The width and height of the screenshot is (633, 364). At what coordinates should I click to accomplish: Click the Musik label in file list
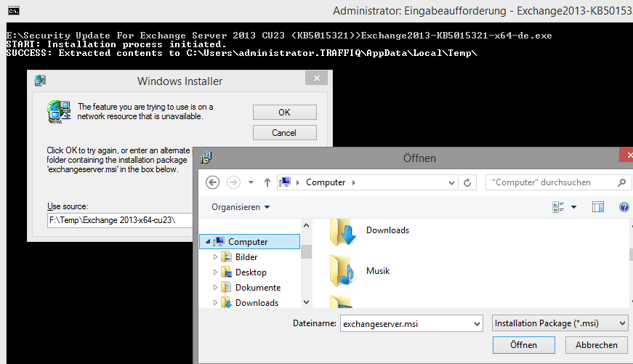coord(378,271)
